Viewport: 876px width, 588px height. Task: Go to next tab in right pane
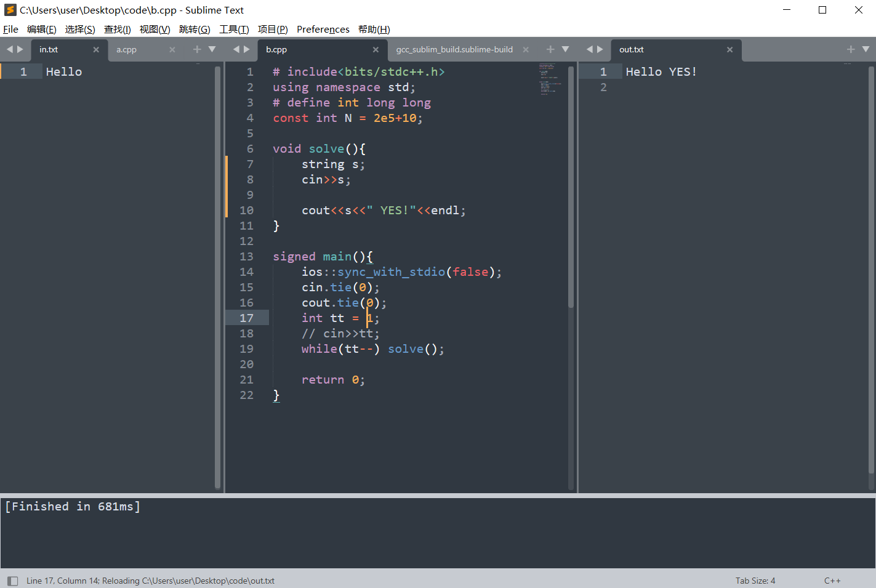600,49
